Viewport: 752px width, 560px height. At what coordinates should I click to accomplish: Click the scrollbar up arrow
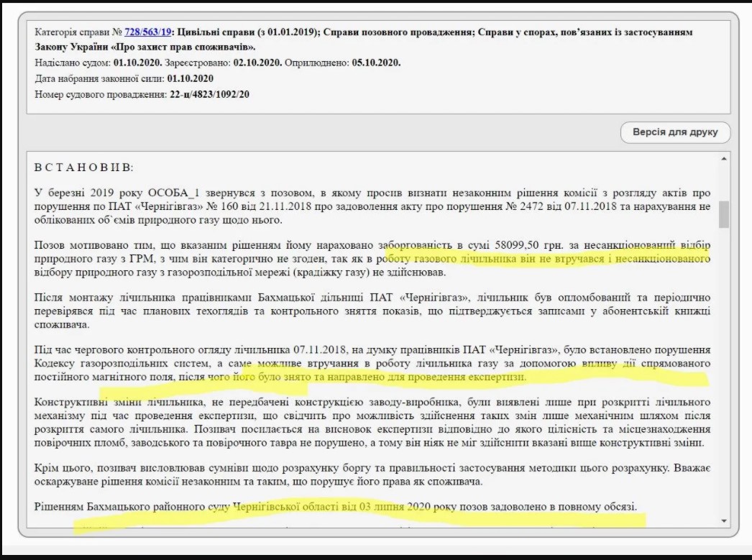723,159
